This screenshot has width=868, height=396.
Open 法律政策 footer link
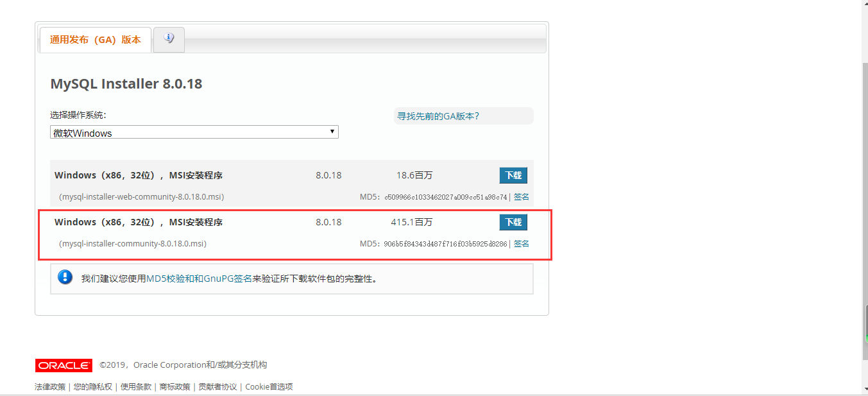click(50, 387)
